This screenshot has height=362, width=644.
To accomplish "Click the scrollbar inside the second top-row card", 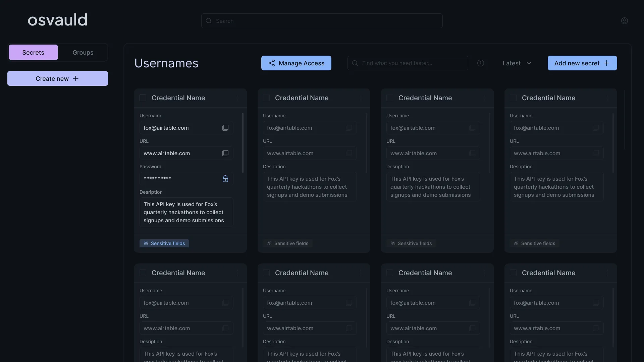I will (x=366, y=143).
